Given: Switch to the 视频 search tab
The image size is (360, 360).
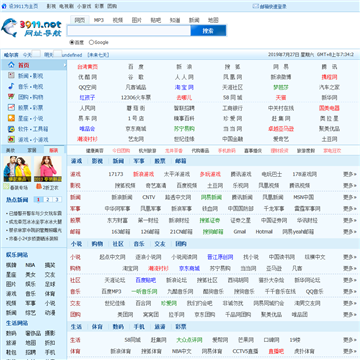Looking at the screenshot, I should coord(118,20).
